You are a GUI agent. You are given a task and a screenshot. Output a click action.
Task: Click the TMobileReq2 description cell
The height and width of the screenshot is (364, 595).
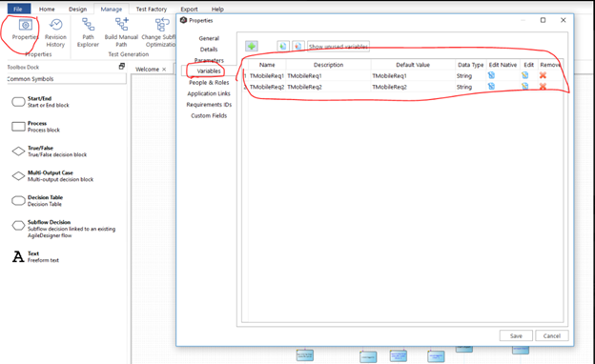click(x=328, y=87)
